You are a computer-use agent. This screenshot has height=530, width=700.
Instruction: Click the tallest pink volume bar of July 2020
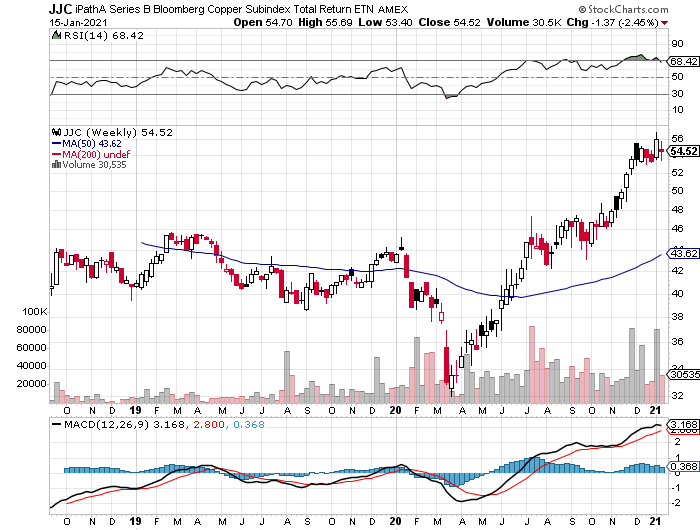532,364
